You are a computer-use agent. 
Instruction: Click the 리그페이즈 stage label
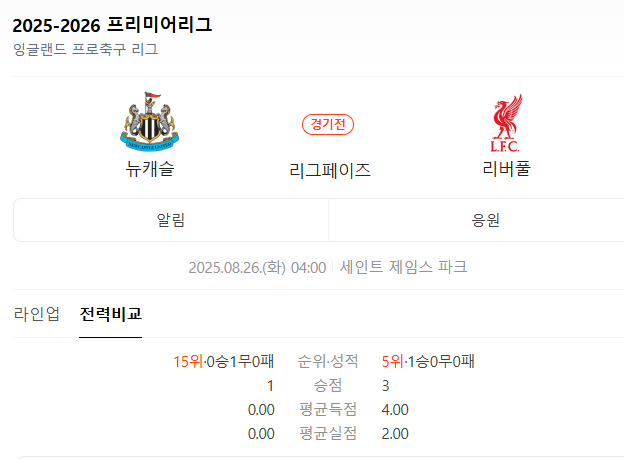point(330,170)
